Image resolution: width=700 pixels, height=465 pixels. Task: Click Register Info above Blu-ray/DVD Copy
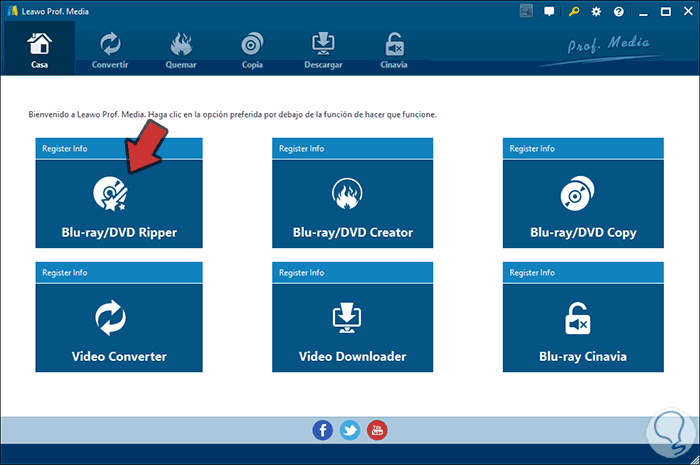point(532,149)
